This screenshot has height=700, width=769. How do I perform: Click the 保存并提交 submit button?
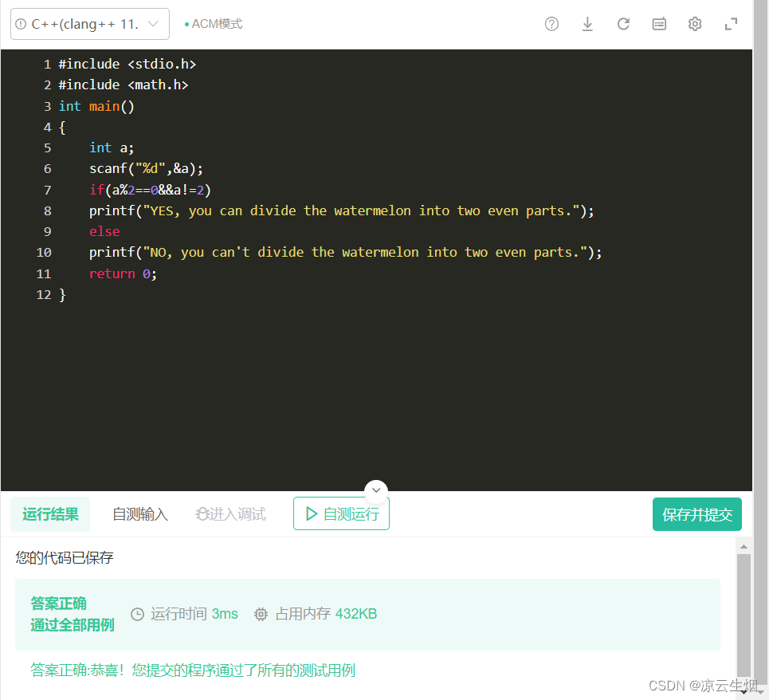tap(697, 514)
